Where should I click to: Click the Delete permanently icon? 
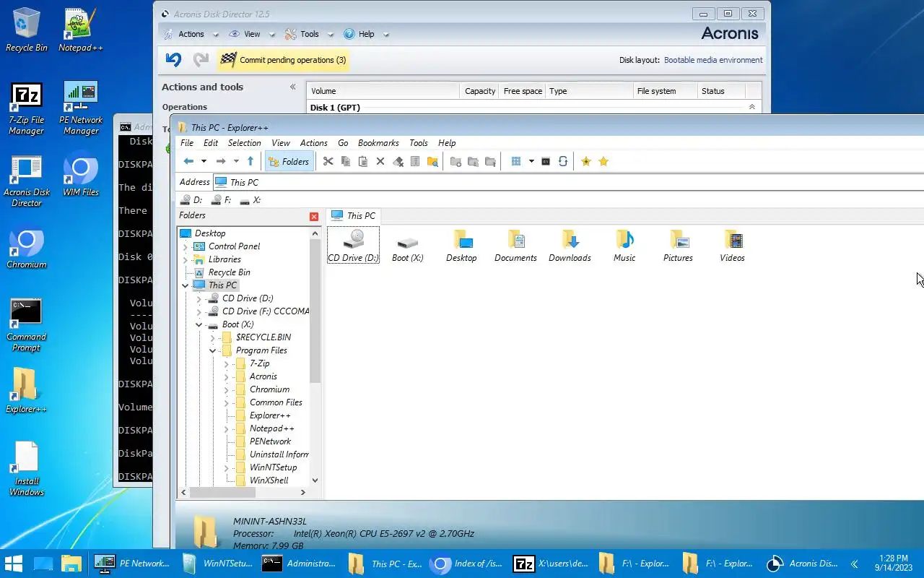398,161
